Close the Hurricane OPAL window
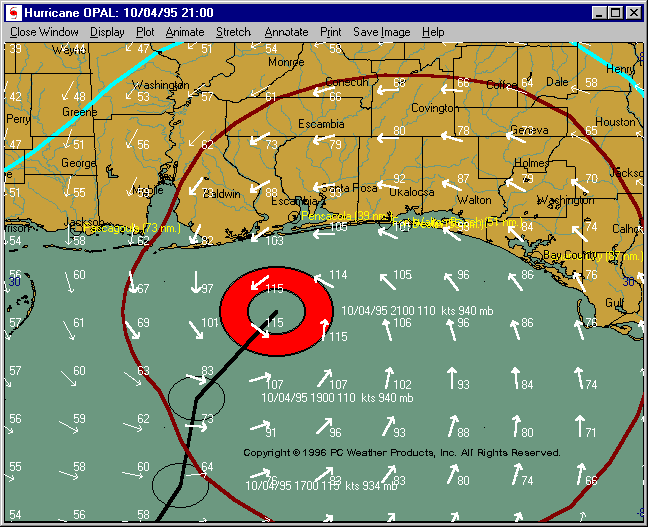The image size is (648, 527). tap(634, 13)
